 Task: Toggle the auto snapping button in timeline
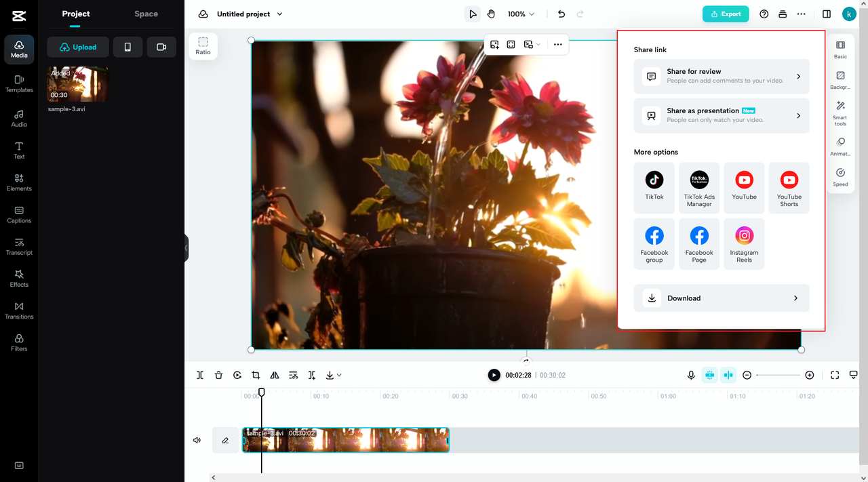[x=728, y=375]
